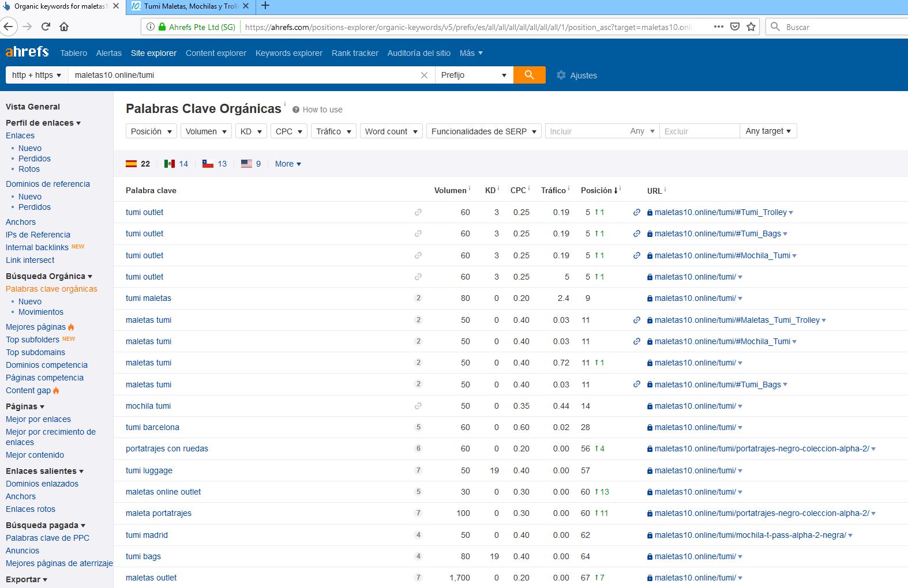
Task: Click SERP features link icon for first tumi outlet
Action: coord(418,212)
